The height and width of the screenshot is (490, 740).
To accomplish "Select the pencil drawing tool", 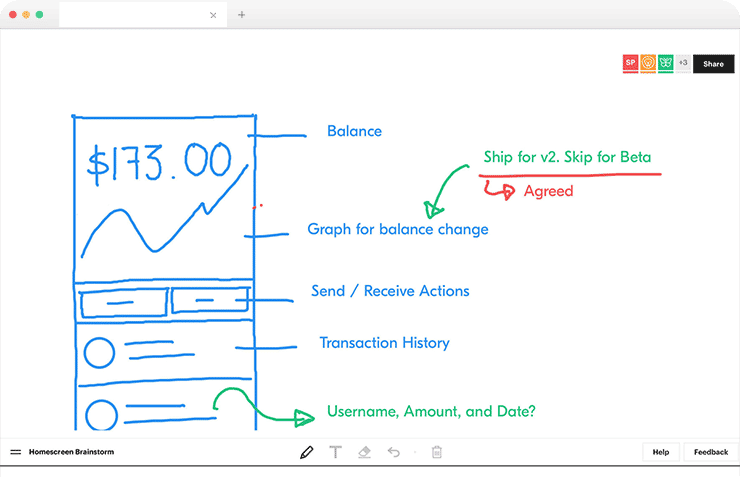I will pyautogui.click(x=306, y=452).
